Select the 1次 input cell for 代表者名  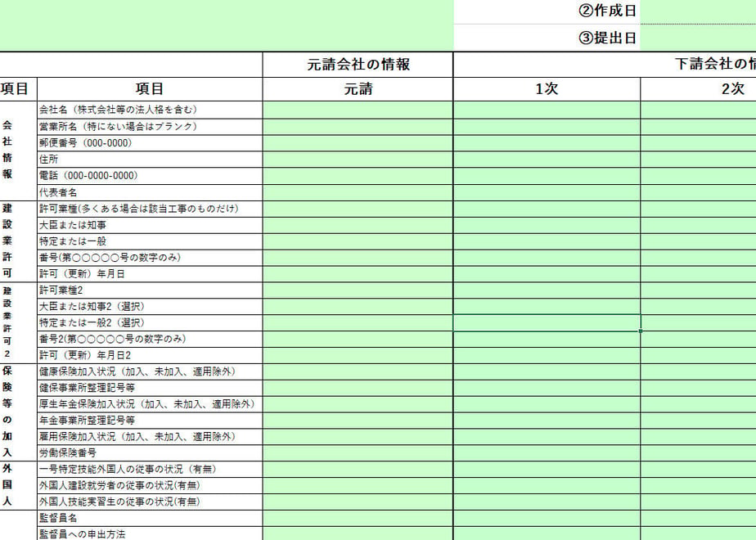click(x=547, y=192)
